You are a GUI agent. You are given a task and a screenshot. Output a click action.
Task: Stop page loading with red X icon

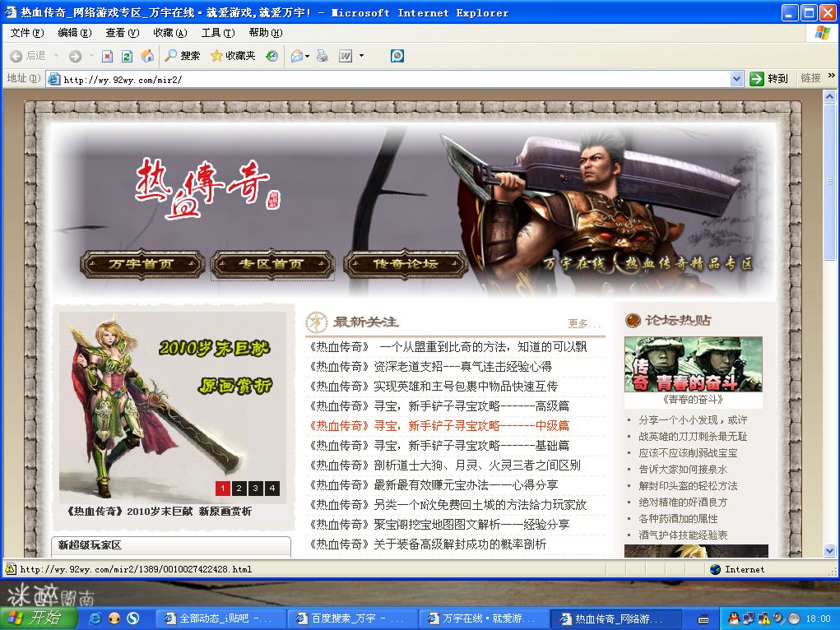point(107,56)
